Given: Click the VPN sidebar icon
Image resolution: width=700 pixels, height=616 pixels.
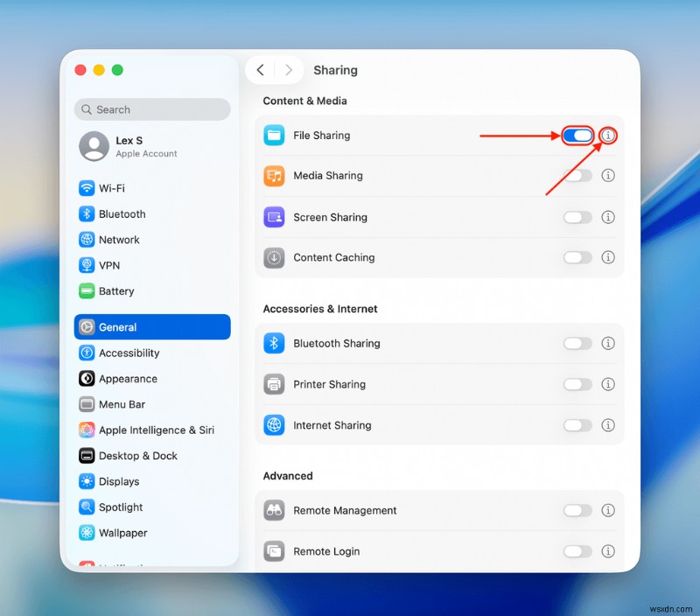Looking at the screenshot, I should pyautogui.click(x=87, y=265).
